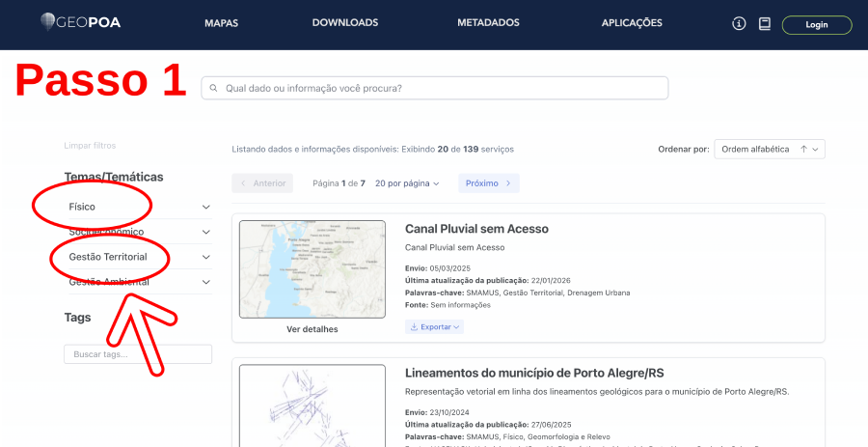Expand the Físico theme chevron
Viewport: 868px width, 447px height.
click(x=206, y=207)
